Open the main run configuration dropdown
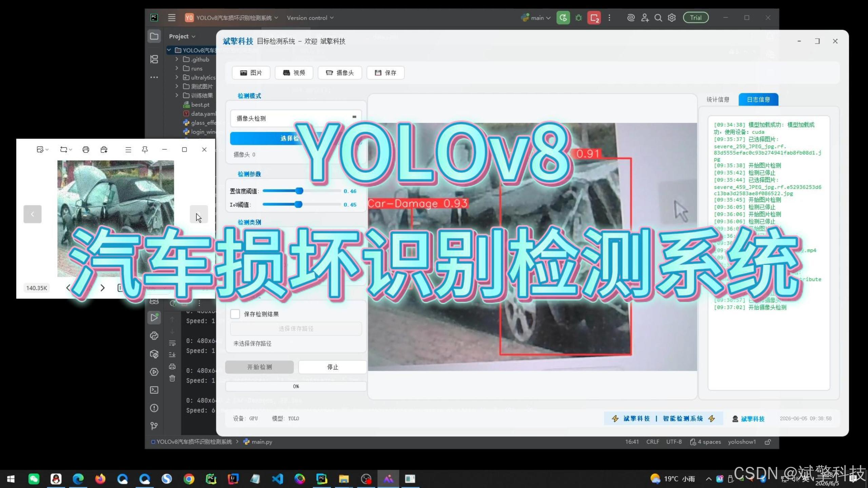Viewport: 868px width, 488px height. point(536,18)
